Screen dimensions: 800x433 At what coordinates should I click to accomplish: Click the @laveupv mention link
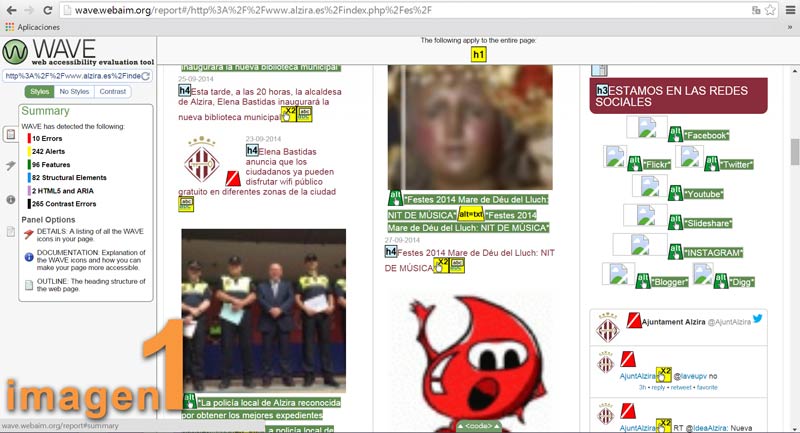690,376
